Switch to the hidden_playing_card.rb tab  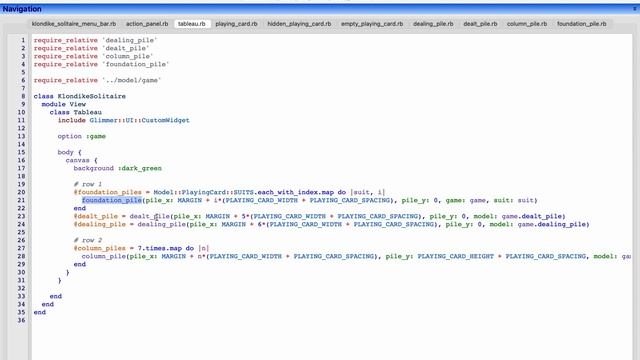click(299, 24)
